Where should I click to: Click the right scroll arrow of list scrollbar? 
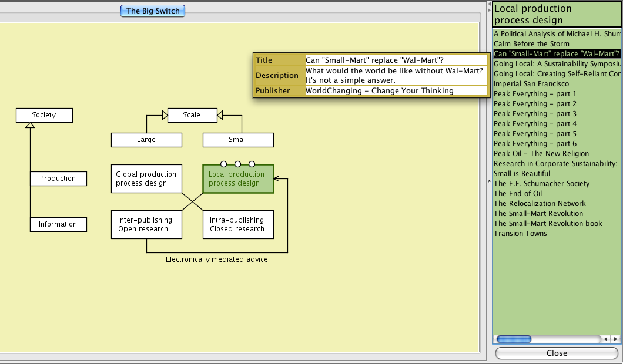click(x=615, y=339)
